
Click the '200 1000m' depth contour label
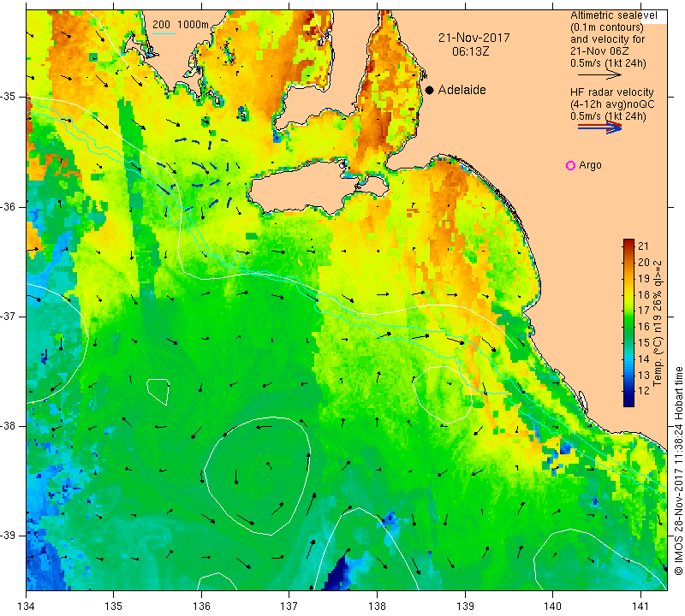click(181, 25)
